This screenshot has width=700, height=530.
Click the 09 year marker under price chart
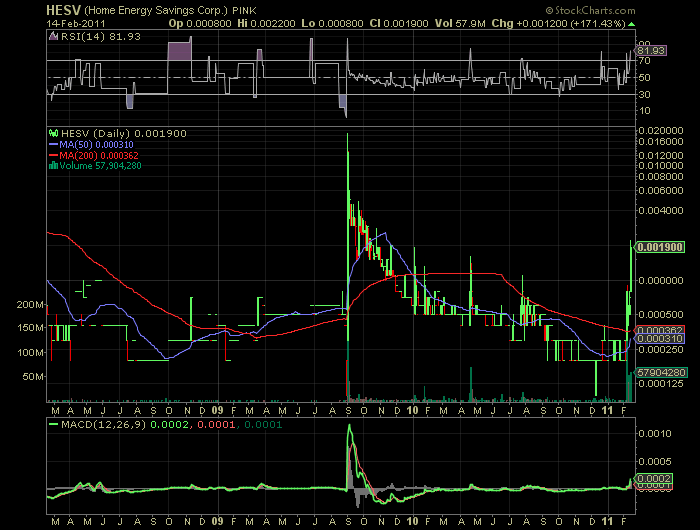217,410
